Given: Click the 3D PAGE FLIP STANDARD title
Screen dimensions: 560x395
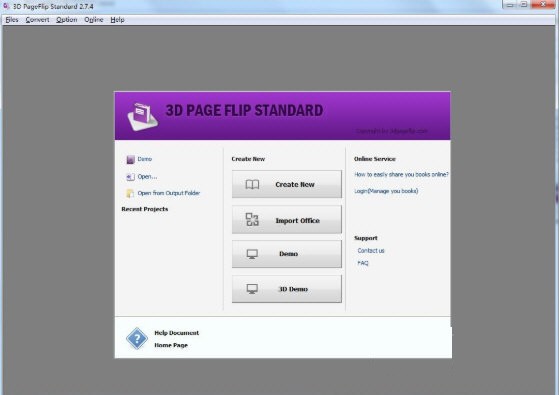Looking at the screenshot, I should click(x=244, y=110).
